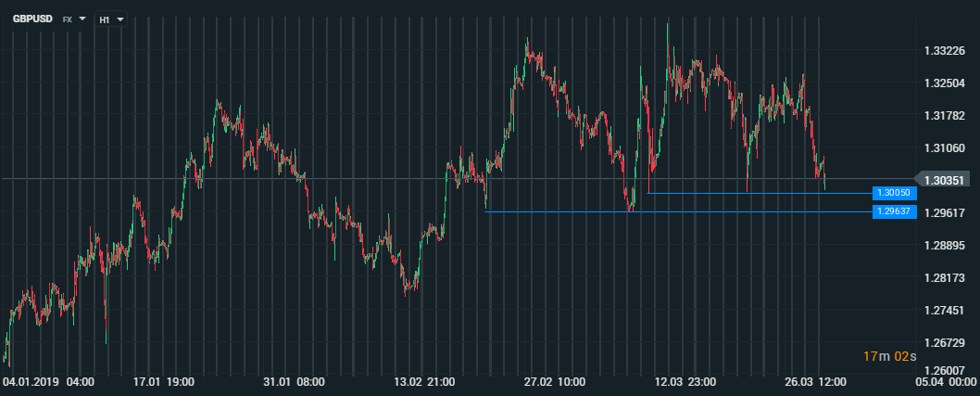
Task: Click the 31.01 08:00 time label
Action: 294,381
